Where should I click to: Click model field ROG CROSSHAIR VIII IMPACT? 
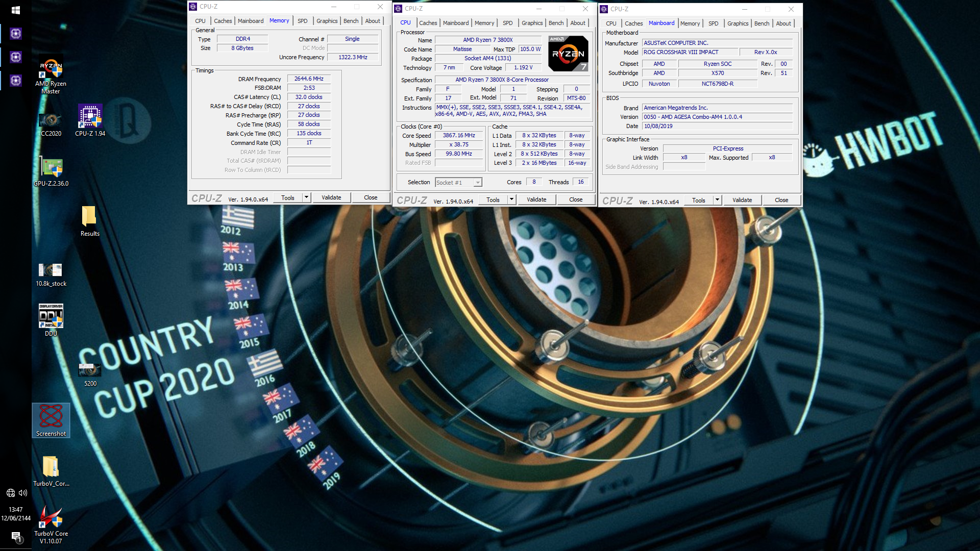[690, 53]
